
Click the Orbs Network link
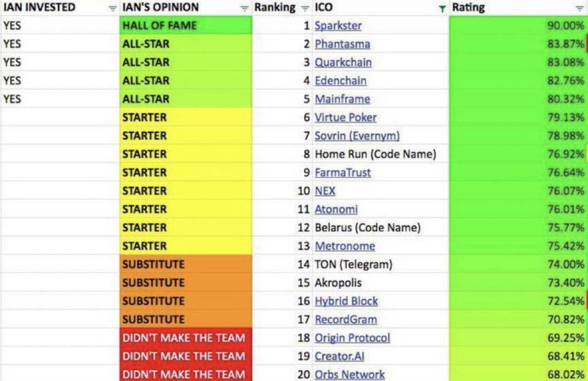point(349,375)
